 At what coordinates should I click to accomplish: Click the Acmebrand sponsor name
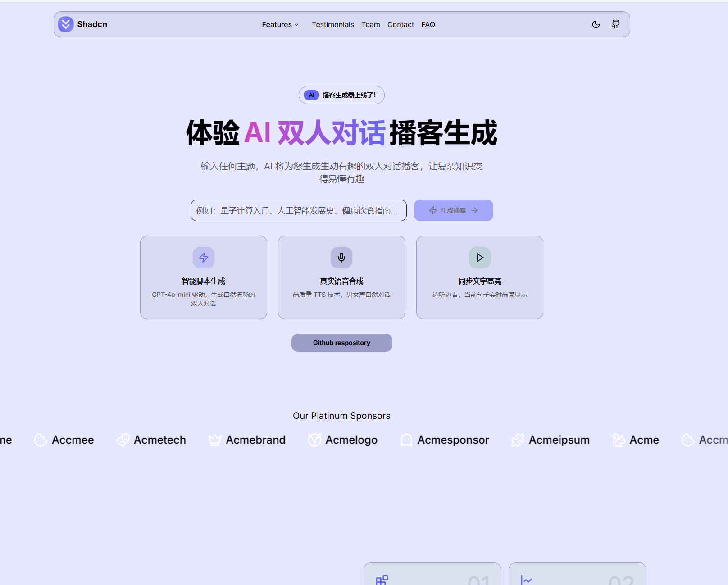click(x=256, y=440)
